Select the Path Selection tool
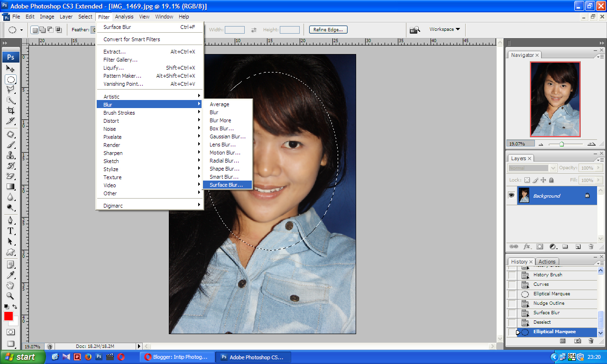 [10, 242]
